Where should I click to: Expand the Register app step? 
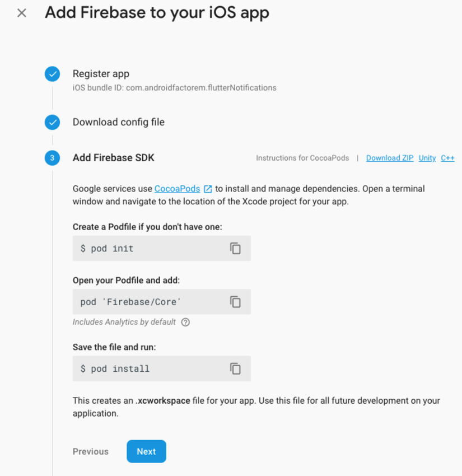coord(101,74)
